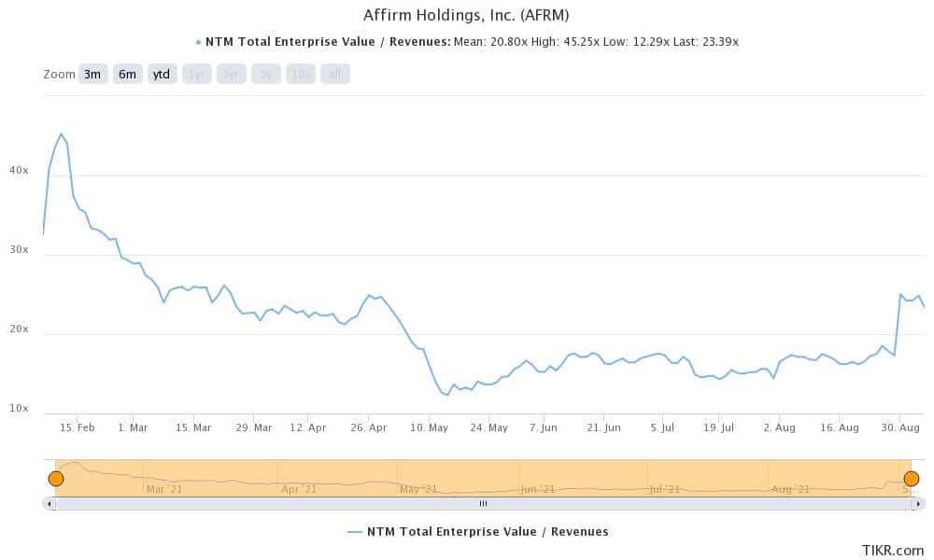Viewport: 934px width, 560px height.
Task: Click the scrollbar right arrow
Action: [918, 504]
